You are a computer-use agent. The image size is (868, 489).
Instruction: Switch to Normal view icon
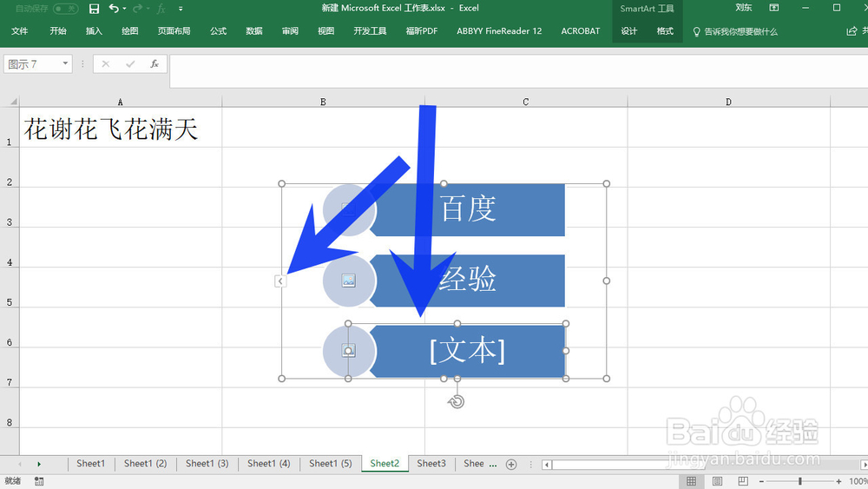(692, 481)
